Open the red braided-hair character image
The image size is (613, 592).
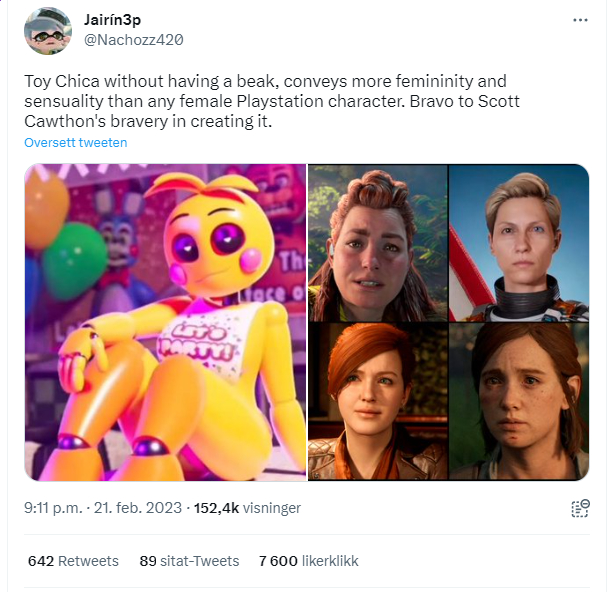(378, 243)
